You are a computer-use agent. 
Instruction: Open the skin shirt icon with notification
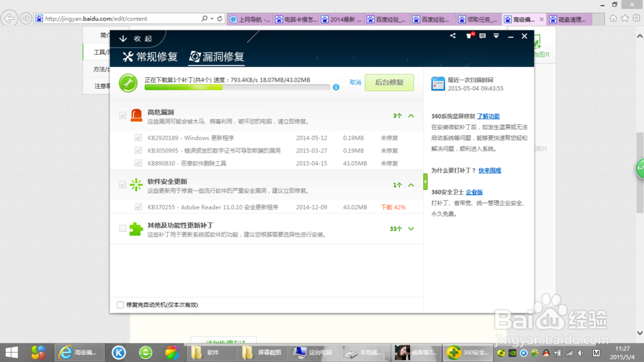(469, 35)
